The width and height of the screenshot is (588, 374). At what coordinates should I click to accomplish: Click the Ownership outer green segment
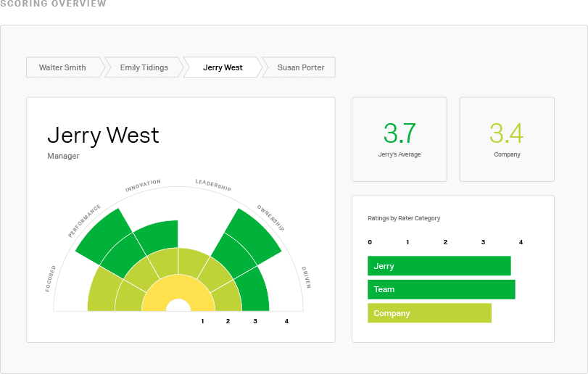[x=253, y=234]
